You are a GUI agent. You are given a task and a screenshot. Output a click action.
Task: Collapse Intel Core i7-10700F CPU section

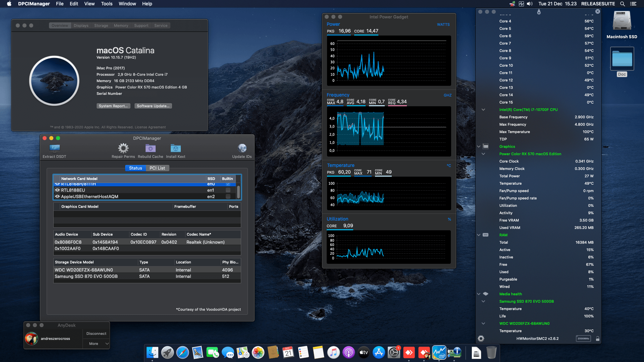tap(483, 110)
